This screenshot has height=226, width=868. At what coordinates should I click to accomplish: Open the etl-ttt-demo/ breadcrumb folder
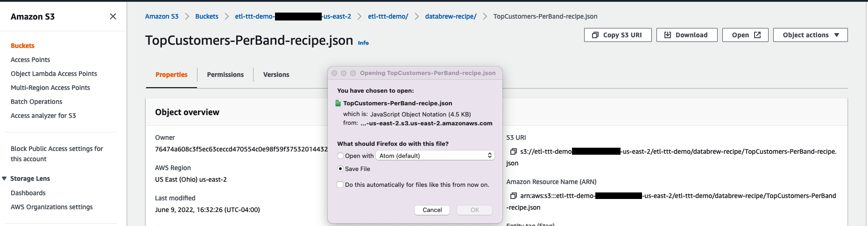pyautogui.click(x=388, y=16)
